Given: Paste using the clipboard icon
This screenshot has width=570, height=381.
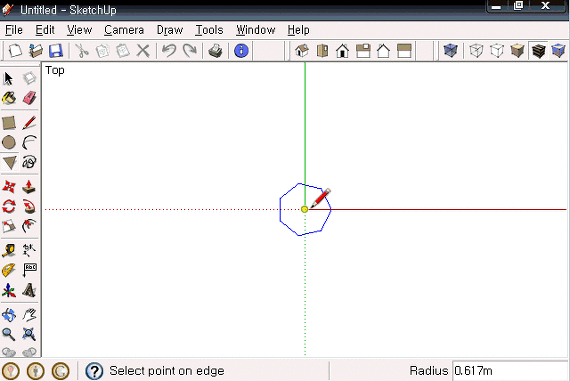Looking at the screenshot, I should (x=123, y=51).
